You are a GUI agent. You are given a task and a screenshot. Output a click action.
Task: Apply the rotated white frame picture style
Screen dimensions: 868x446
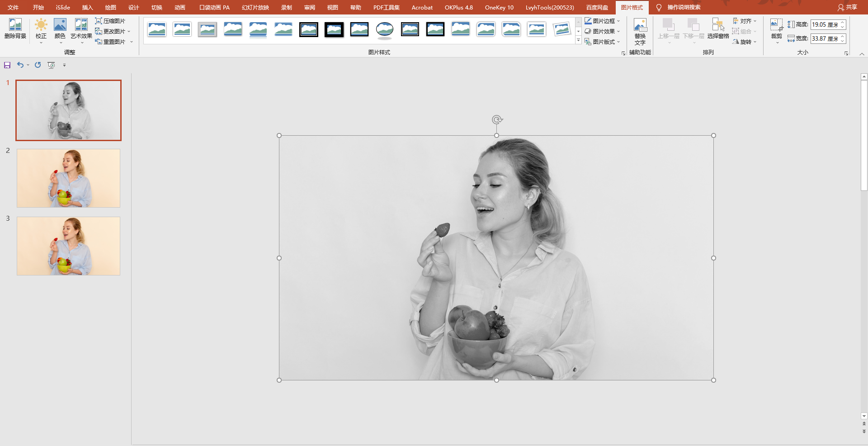click(x=562, y=30)
